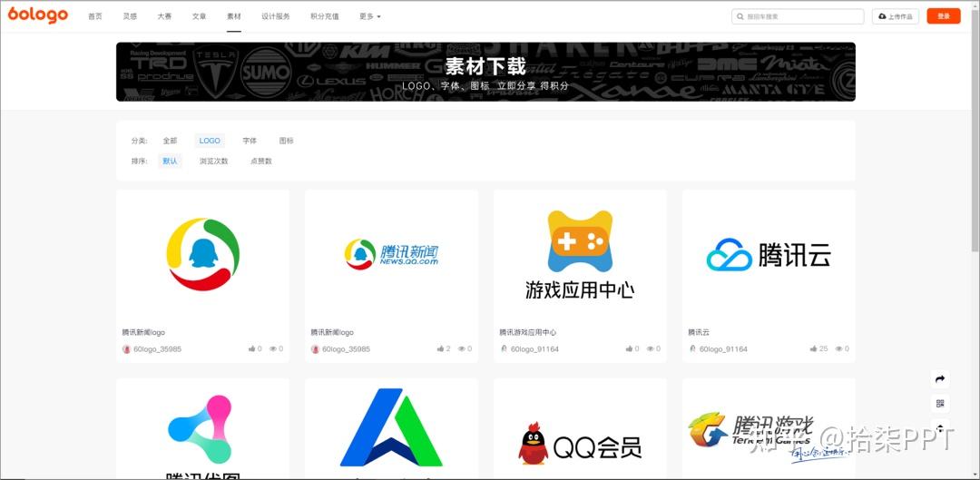Viewport: 980px width, 480px height.
Task: Open the round 腾讯新闻 penguin logo thumbnail
Action: (202, 254)
